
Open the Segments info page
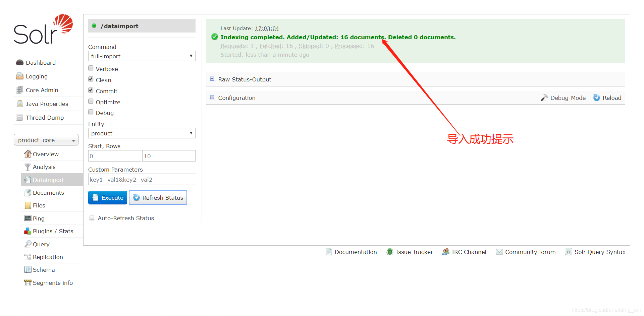tap(53, 283)
